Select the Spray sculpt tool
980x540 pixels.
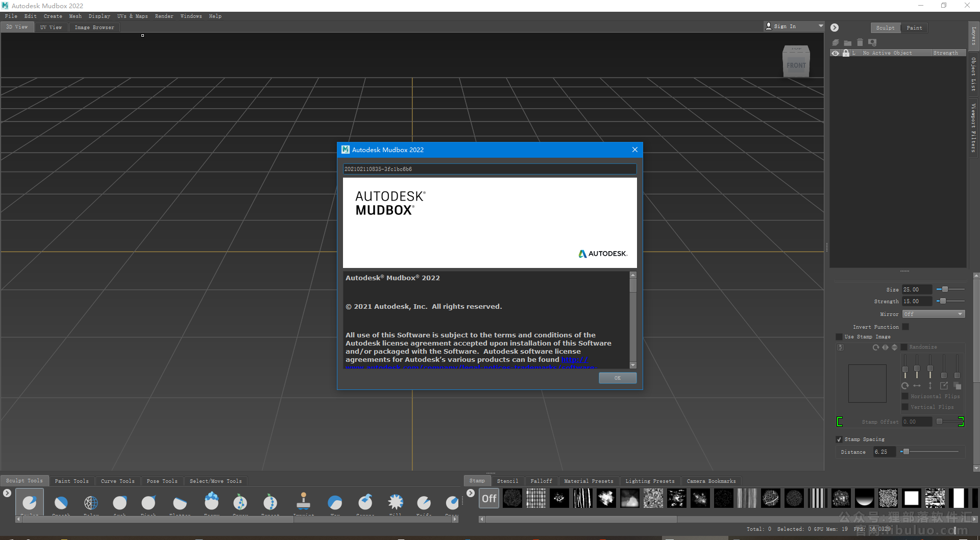coord(240,503)
